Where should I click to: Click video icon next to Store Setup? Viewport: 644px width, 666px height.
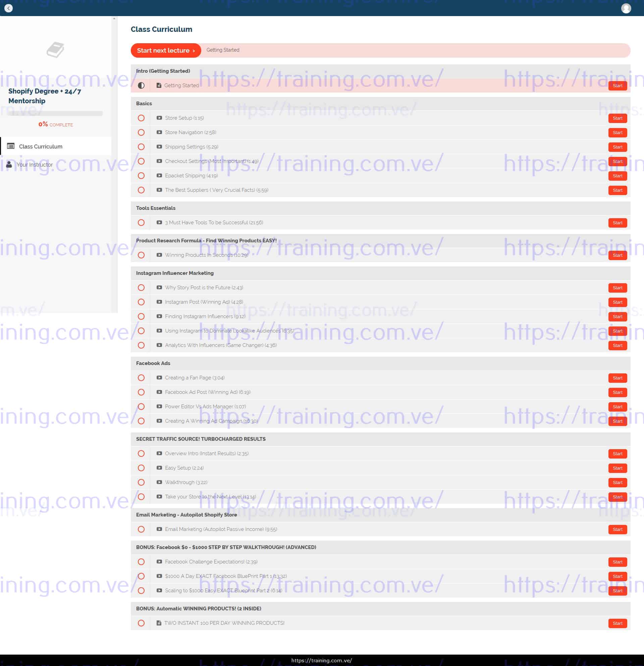pos(159,118)
